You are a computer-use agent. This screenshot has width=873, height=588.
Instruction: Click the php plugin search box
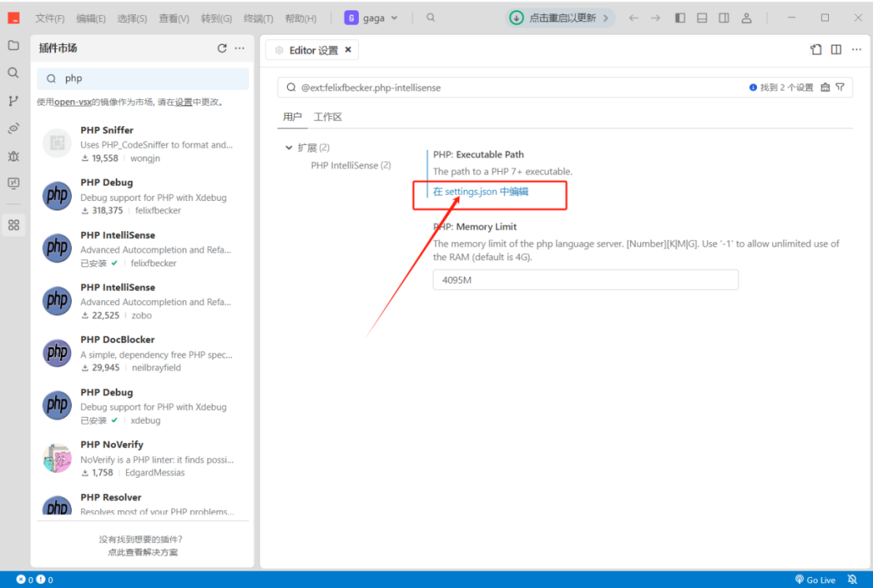tap(143, 79)
